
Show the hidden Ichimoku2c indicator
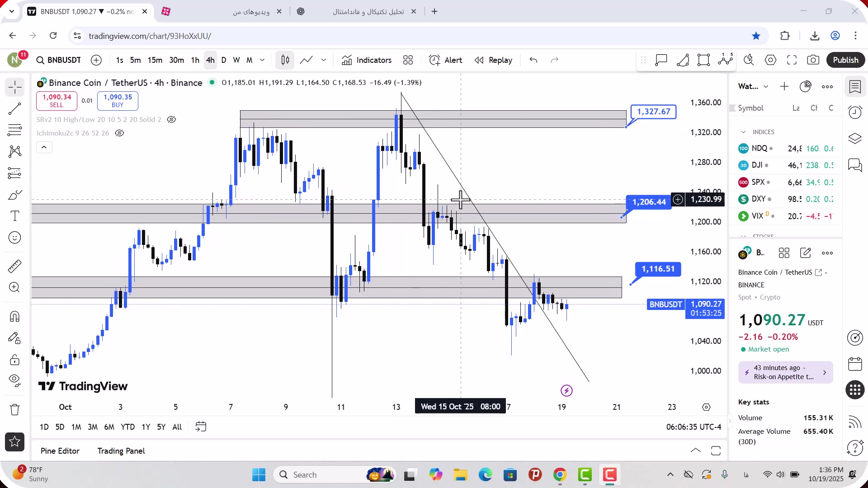point(119,133)
